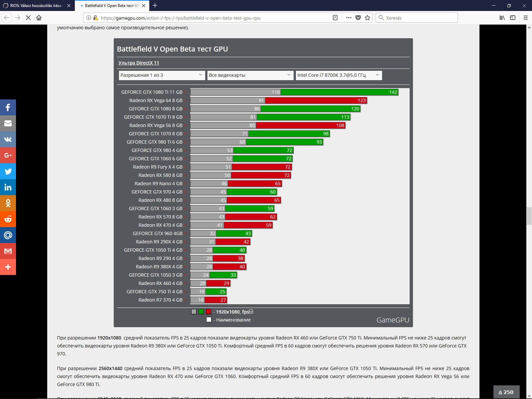Viewport: 532px width, 399px height.
Task: Click the 250 comments counter button
Action: [x=506, y=392]
